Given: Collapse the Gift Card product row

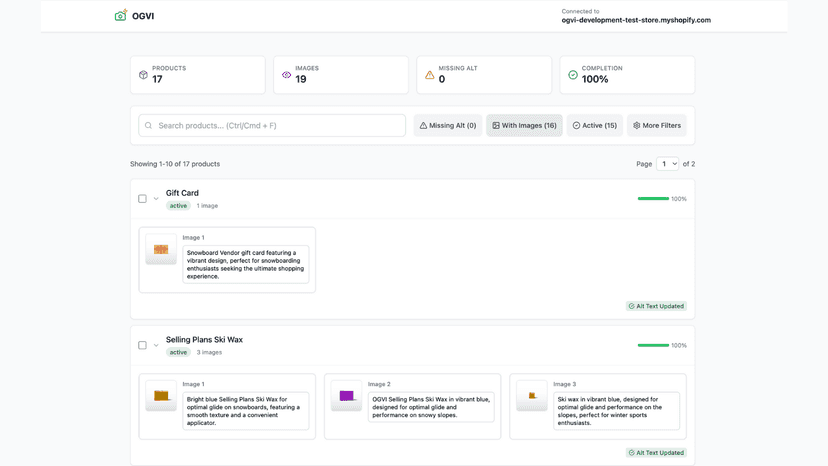Looking at the screenshot, I should pyautogui.click(x=156, y=199).
